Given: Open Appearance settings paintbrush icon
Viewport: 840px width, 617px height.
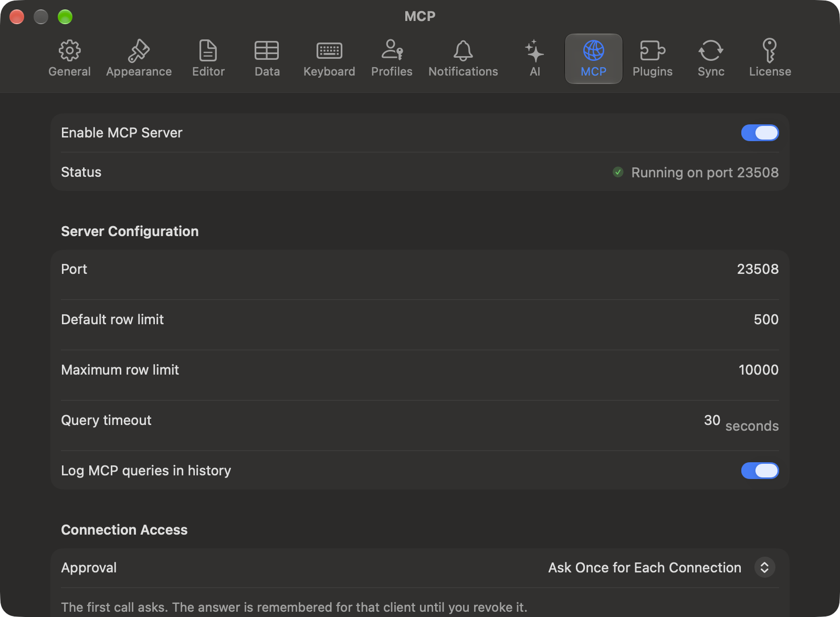Looking at the screenshot, I should [x=139, y=51].
